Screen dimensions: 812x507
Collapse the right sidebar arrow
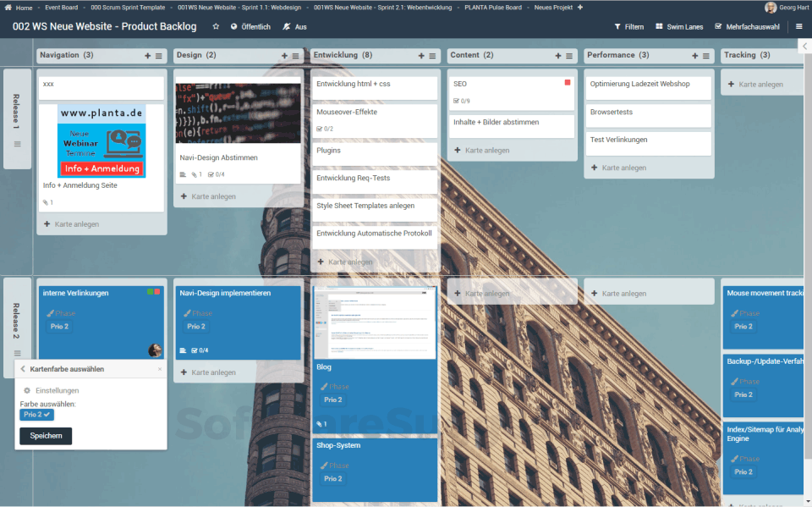(x=804, y=47)
